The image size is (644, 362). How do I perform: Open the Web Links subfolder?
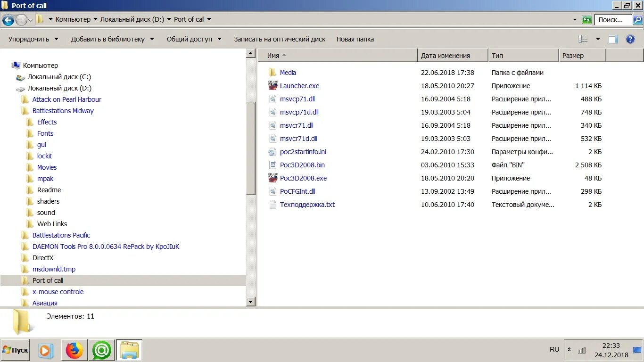click(x=52, y=224)
